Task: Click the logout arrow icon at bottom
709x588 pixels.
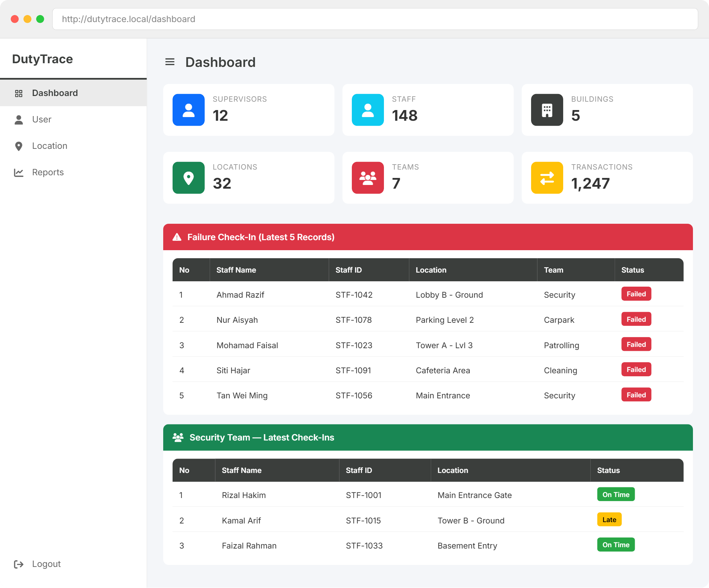Action: 19,564
